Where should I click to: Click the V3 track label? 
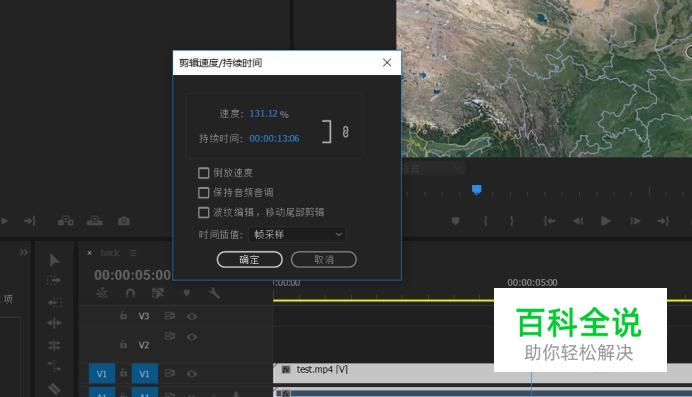[x=144, y=316]
